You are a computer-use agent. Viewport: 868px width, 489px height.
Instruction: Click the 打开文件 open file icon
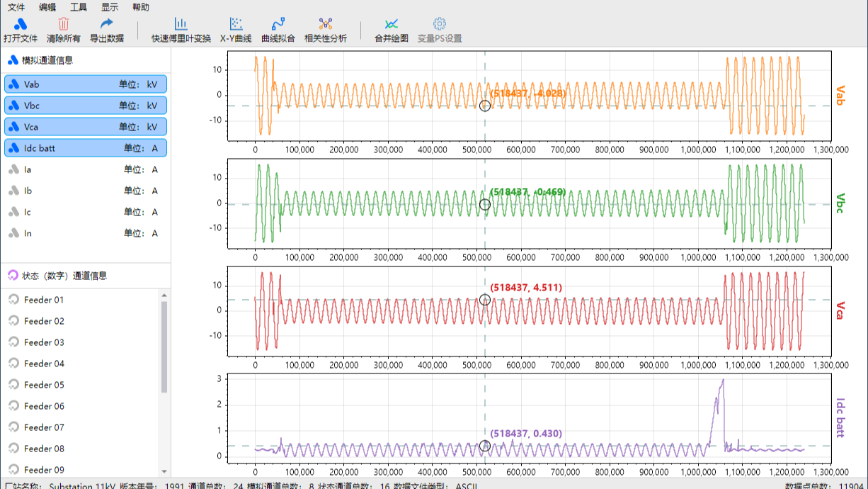point(21,24)
